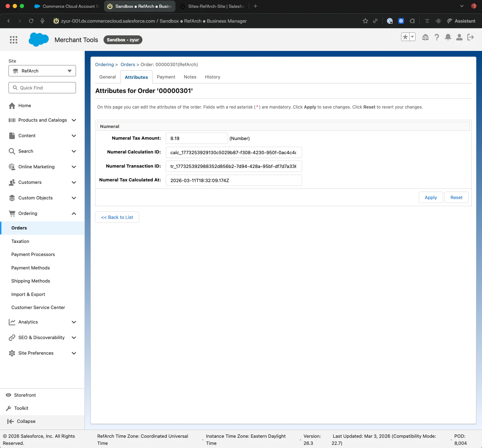Follow the Orders breadcrumb link
Image resolution: width=482 pixels, height=448 pixels.
click(128, 65)
